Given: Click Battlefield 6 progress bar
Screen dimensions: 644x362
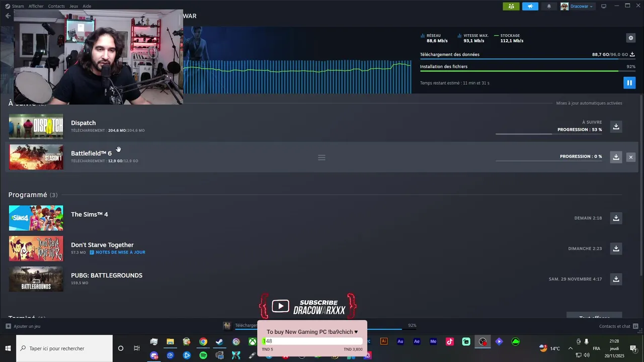Looking at the screenshot, I should (x=548, y=161).
